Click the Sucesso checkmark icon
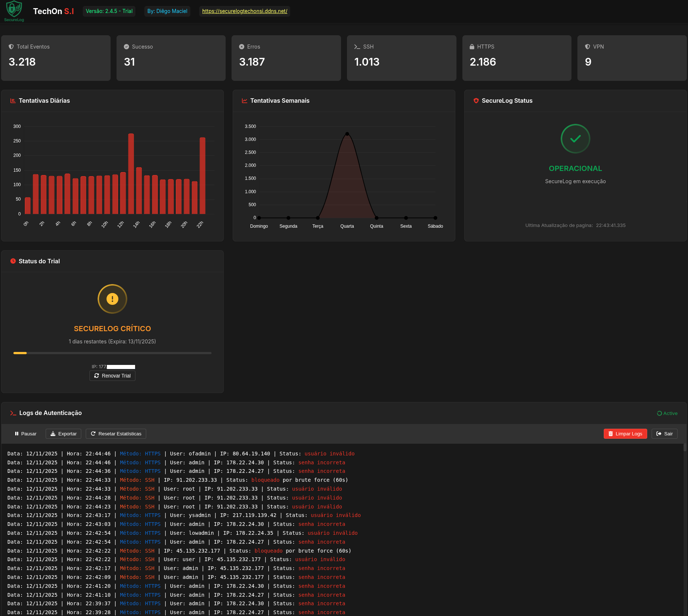Screen dimensions: 688x616 click(126, 47)
